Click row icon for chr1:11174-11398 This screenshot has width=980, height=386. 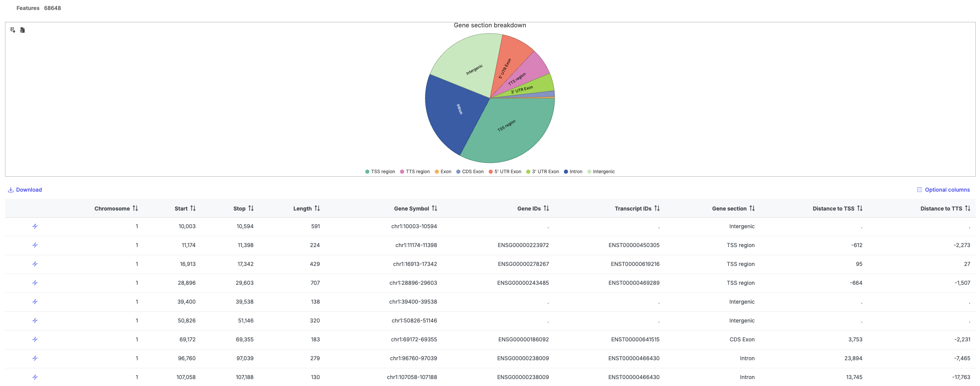(x=35, y=245)
